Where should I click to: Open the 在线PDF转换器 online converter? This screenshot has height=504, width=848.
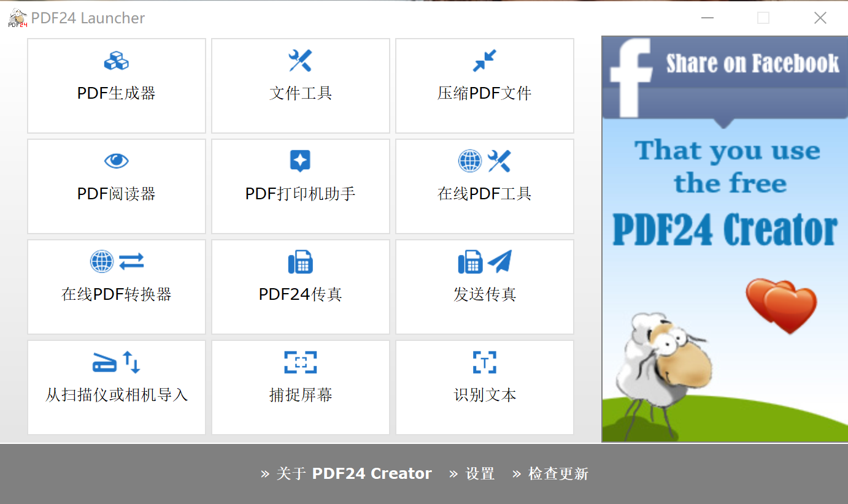116,287
